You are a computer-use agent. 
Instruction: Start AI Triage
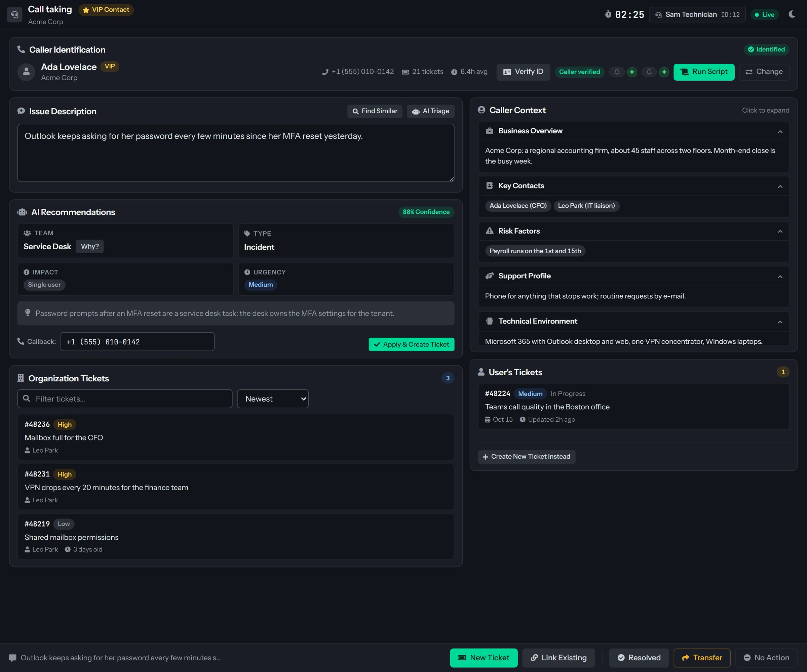[x=430, y=111]
